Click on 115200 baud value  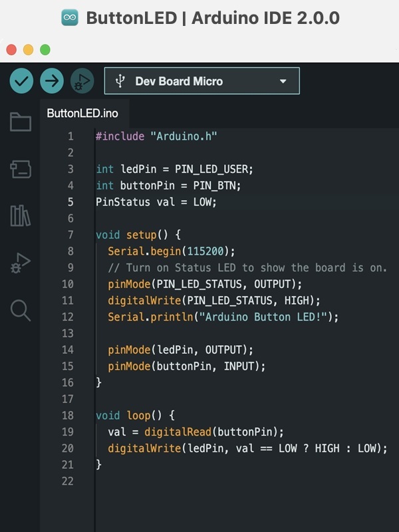pos(205,251)
